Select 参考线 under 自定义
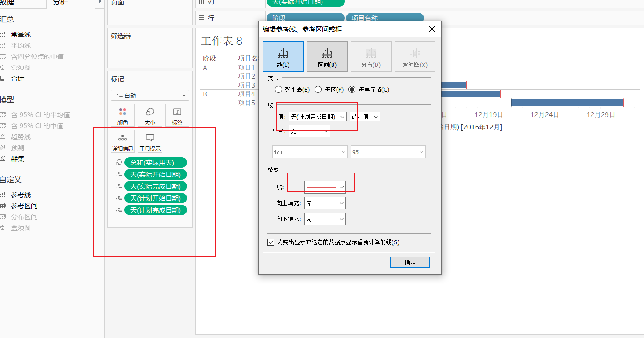 click(x=21, y=195)
